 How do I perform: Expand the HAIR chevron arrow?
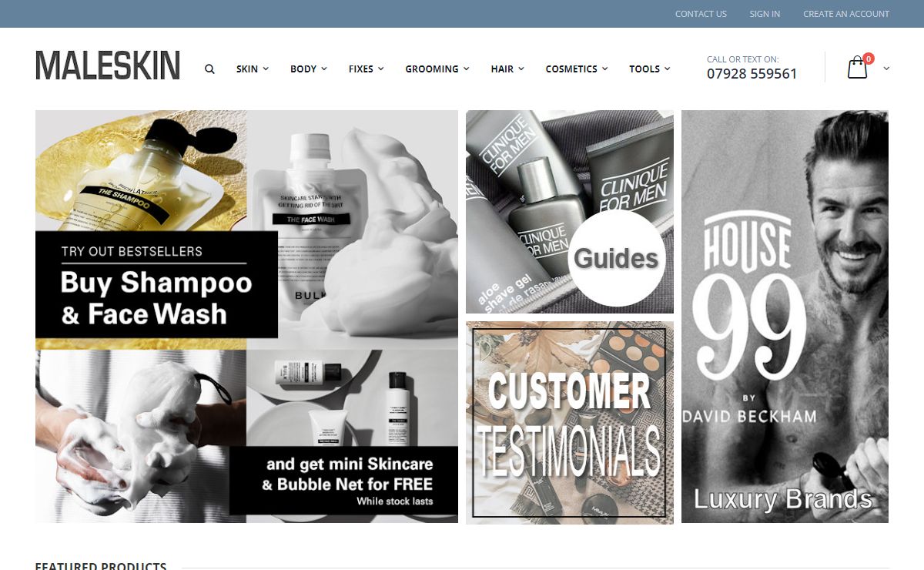click(x=521, y=69)
